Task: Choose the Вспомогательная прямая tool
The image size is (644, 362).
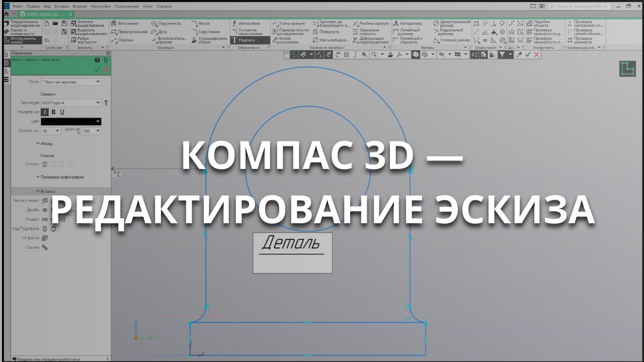Action: pos(170,40)
